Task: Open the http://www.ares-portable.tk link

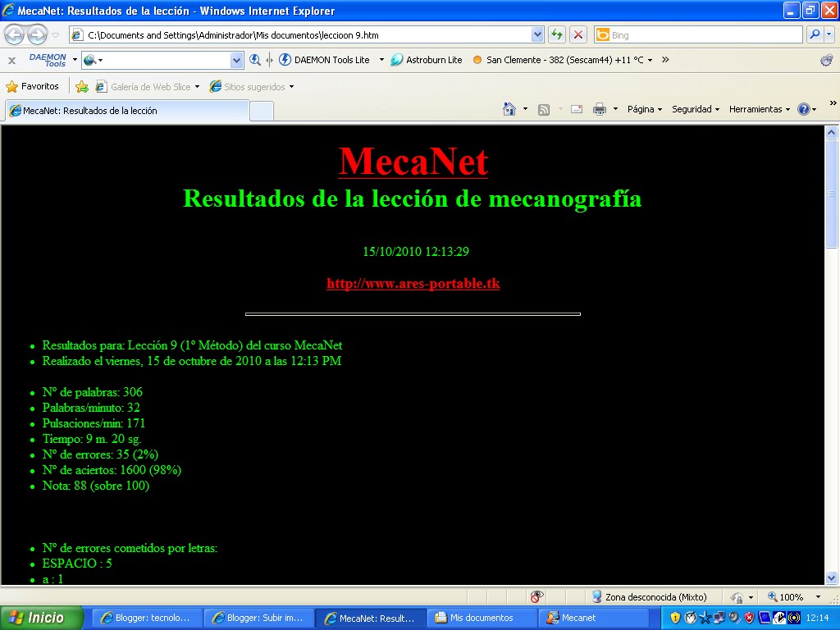Action: pyautogui.click(x=413, y=283)
